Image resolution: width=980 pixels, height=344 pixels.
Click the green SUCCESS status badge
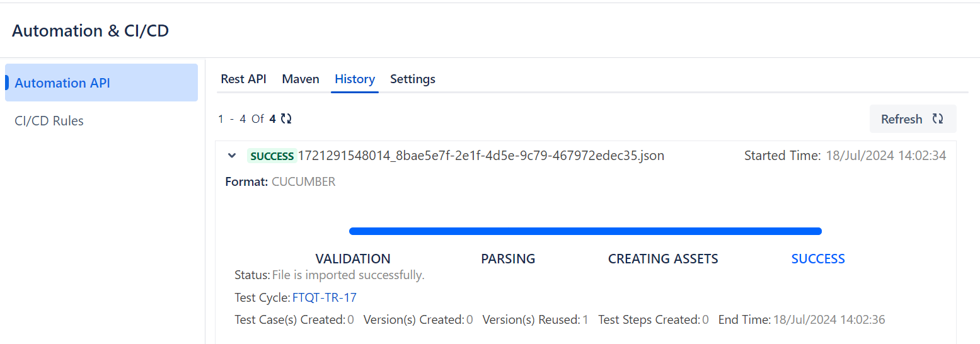272,156
